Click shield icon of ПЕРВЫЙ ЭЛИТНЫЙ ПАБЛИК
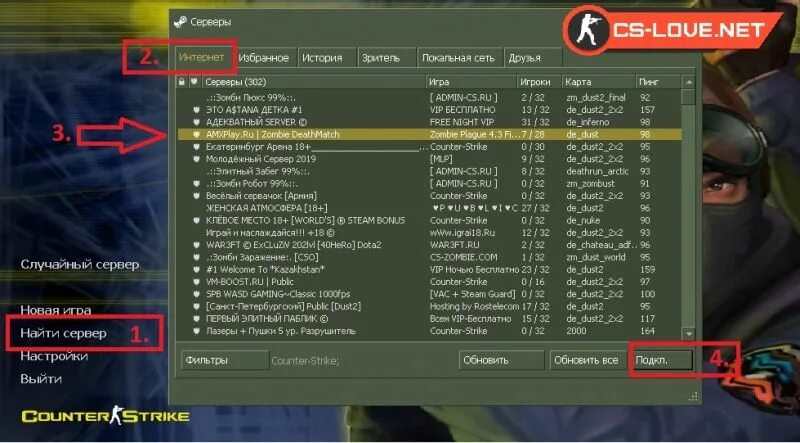The height and width of the screenshot is (443, 800). (195, 319)
